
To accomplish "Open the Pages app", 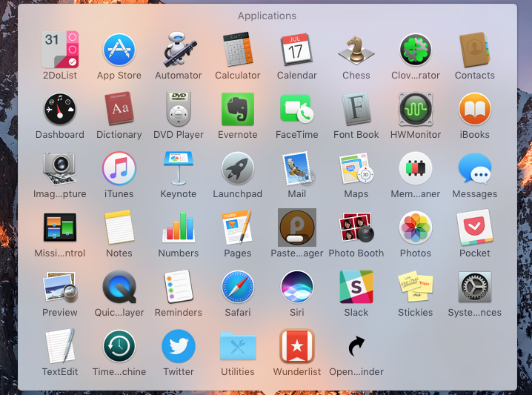I will tap(238, 228).
